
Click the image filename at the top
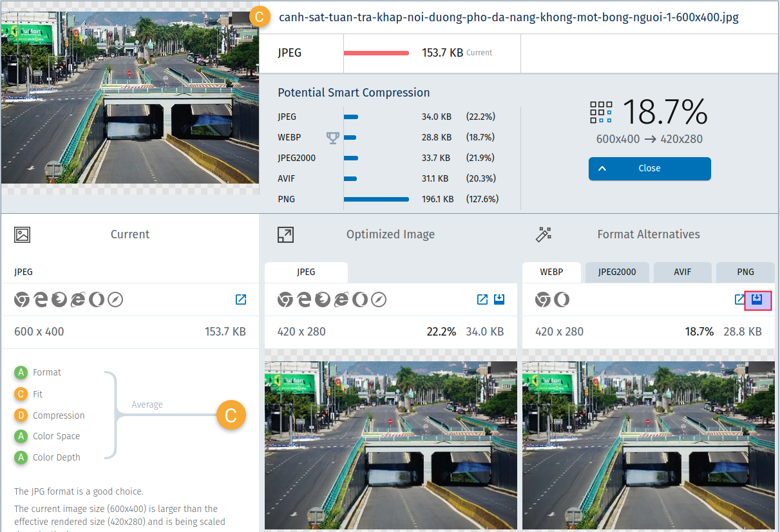coord(508,17)
